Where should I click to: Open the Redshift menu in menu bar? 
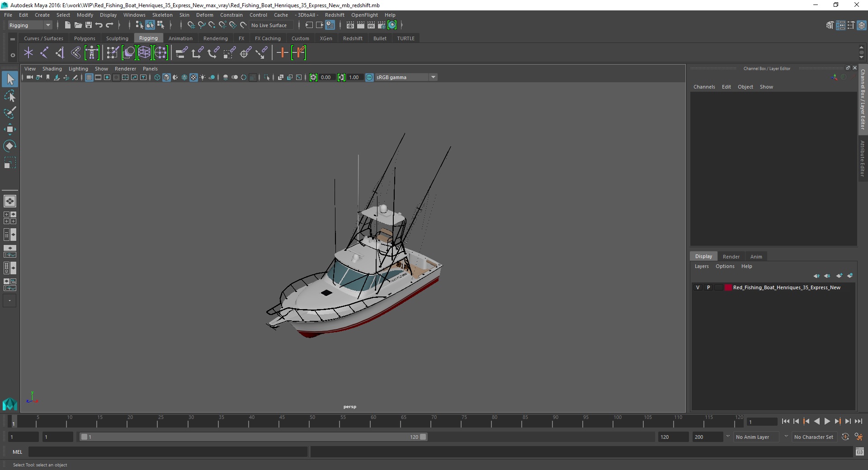pos(335,15)
